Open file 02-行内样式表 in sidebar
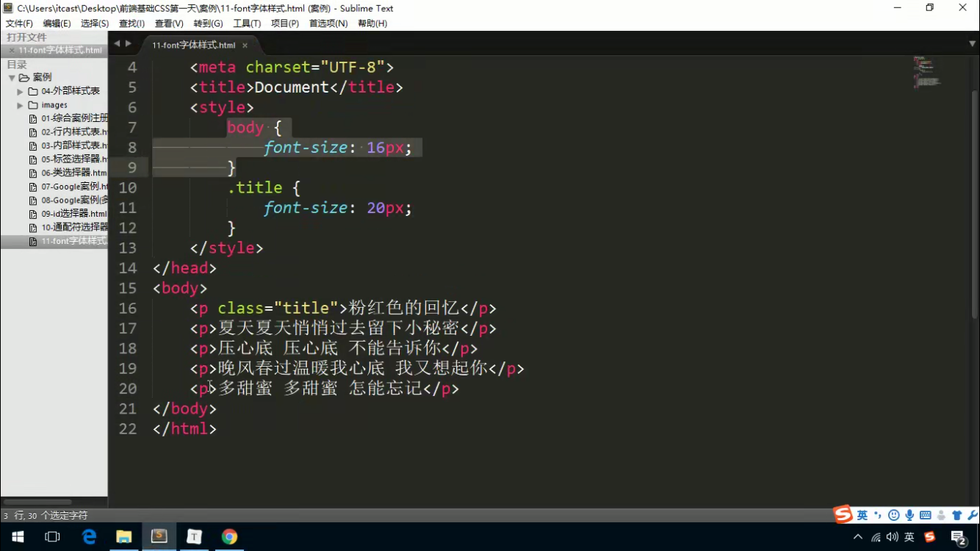Viewport: 980px width, 551px height. coord(74,132)
